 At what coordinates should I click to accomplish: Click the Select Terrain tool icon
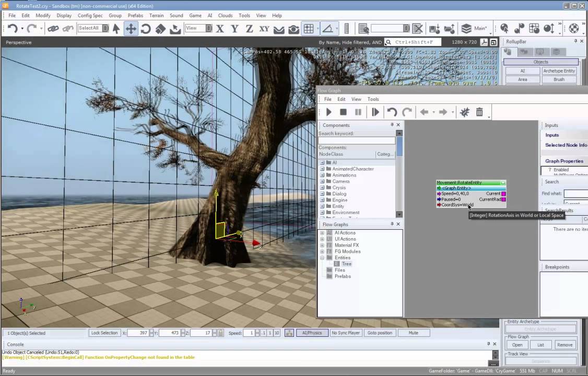[175, 29]
